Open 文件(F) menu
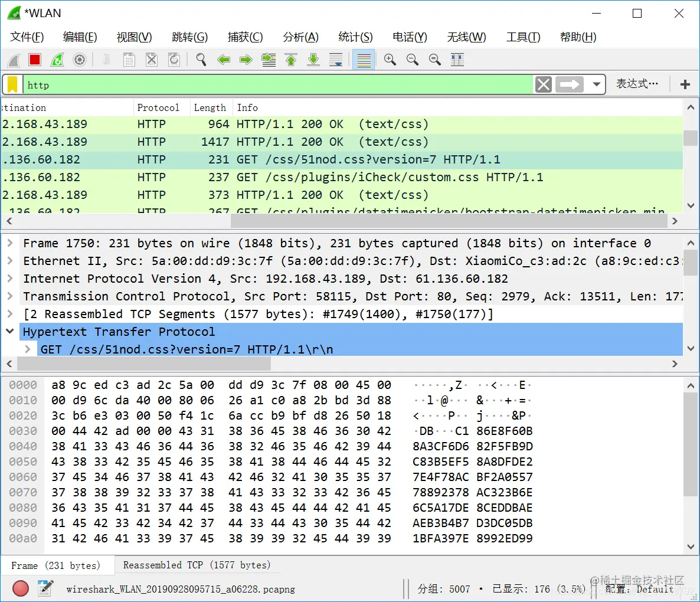The height and width of the screenshot is (602, 700). (27, 37)
